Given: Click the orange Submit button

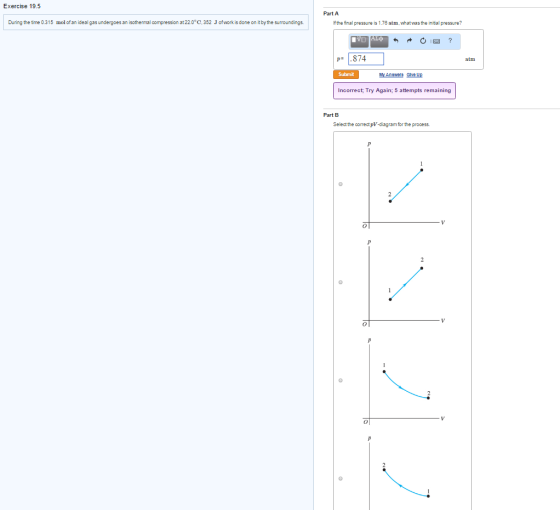Looking at the screenshot, I should 346,74.
